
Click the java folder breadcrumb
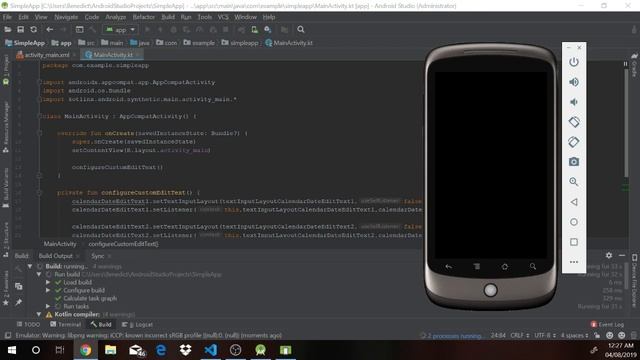point(140,43)
